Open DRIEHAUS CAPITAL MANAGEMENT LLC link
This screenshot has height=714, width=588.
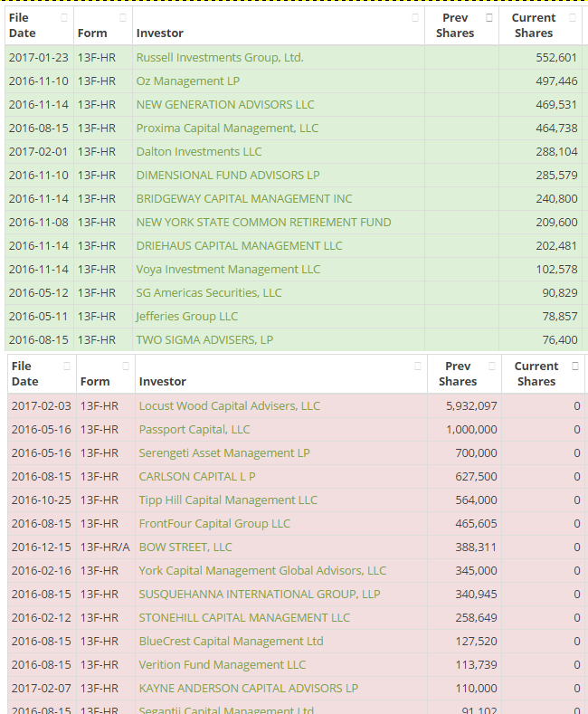click(x=240, y=246)
